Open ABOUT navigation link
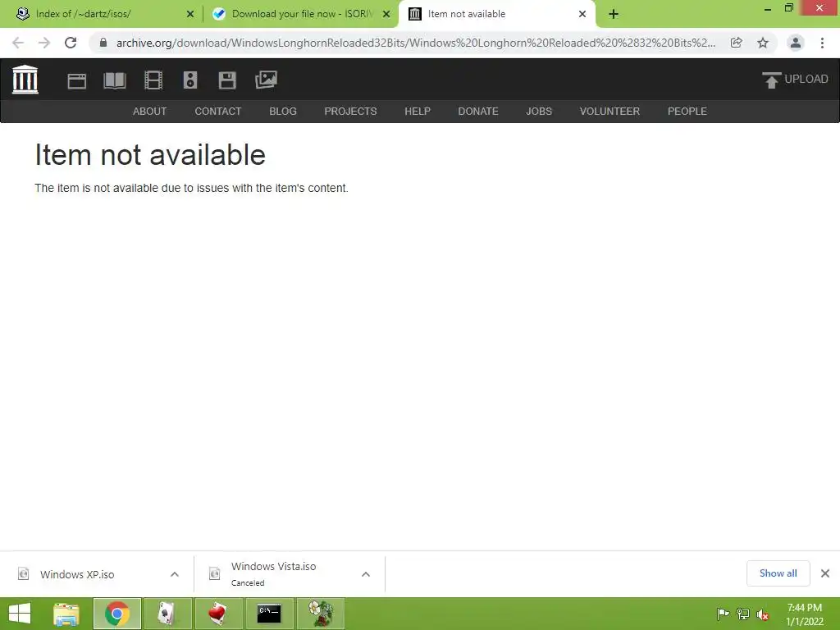 (149, 112)
